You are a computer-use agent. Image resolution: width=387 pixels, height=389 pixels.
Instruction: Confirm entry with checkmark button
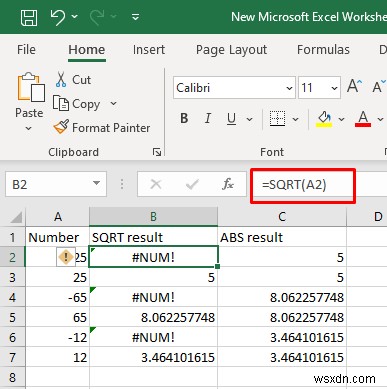coord(192,184)
